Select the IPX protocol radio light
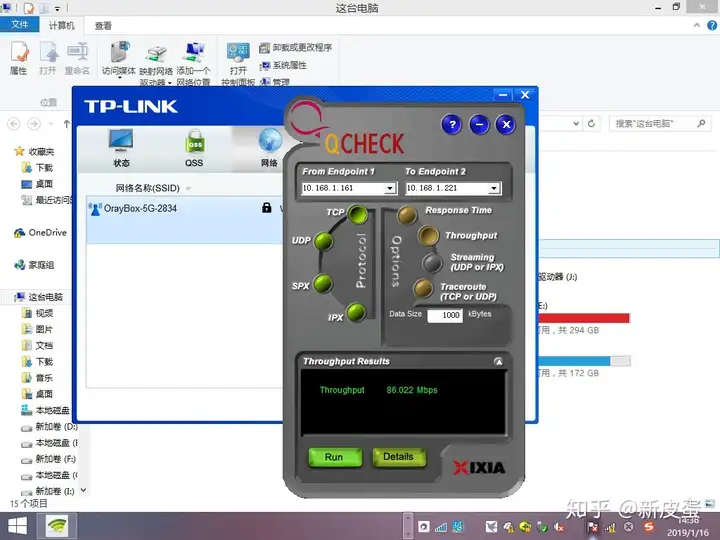Screen dimensions: 720x540 point(356,312)
